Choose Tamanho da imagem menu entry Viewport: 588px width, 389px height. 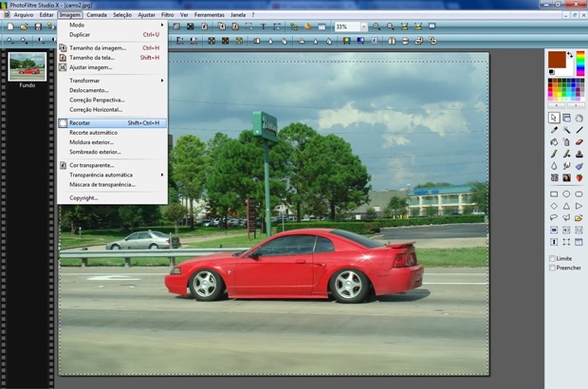click(97, 48)
